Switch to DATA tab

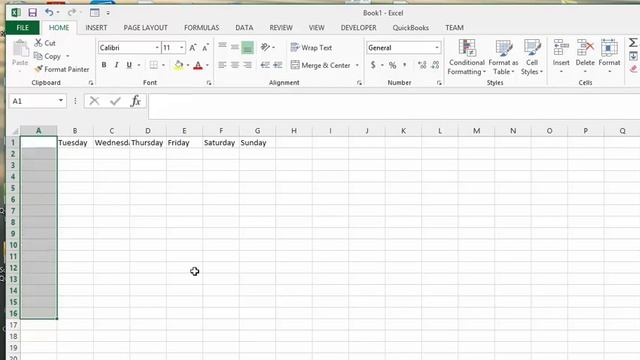click(x=244, y=28)
